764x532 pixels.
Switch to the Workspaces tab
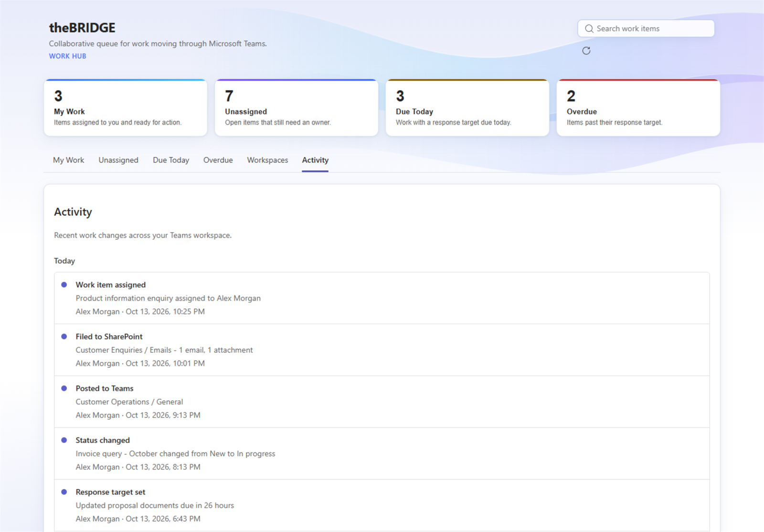pyautogui.click(x=267, y=160)
